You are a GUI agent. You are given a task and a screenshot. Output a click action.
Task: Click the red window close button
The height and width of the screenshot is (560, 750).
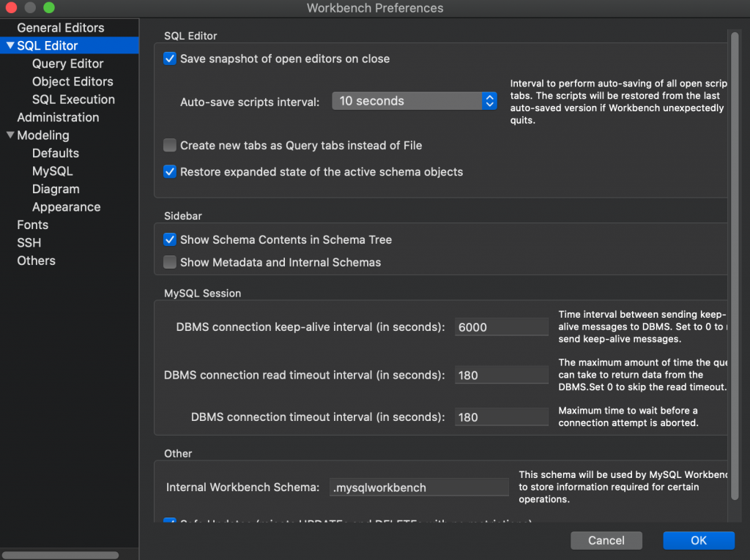11,8
